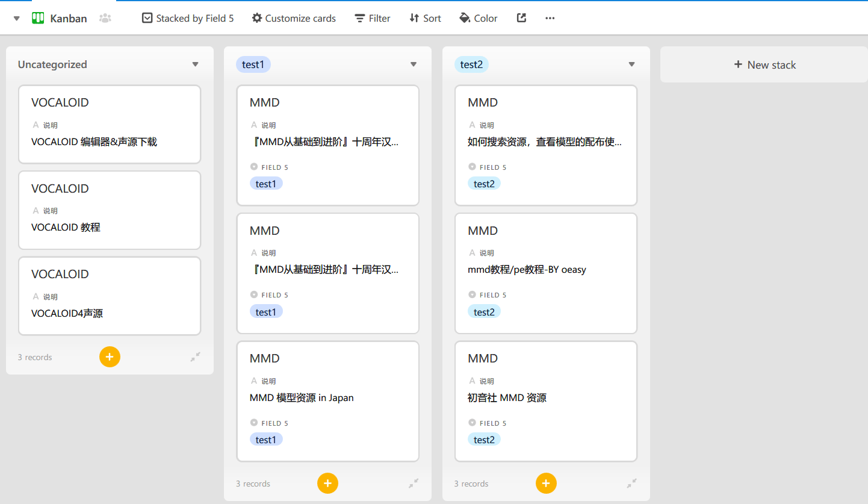
Task: Click the share view icon
Action: pyautogui.click(x=522, y=18)
